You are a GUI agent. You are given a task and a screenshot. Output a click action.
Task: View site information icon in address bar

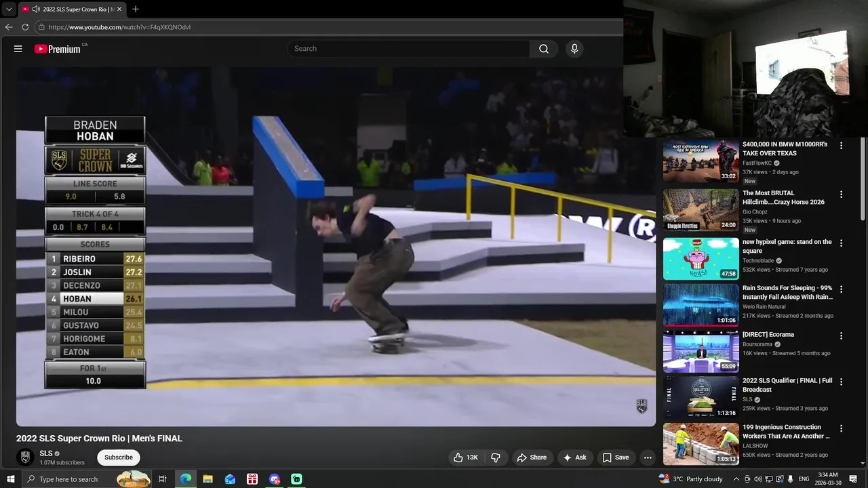[41, 27]
